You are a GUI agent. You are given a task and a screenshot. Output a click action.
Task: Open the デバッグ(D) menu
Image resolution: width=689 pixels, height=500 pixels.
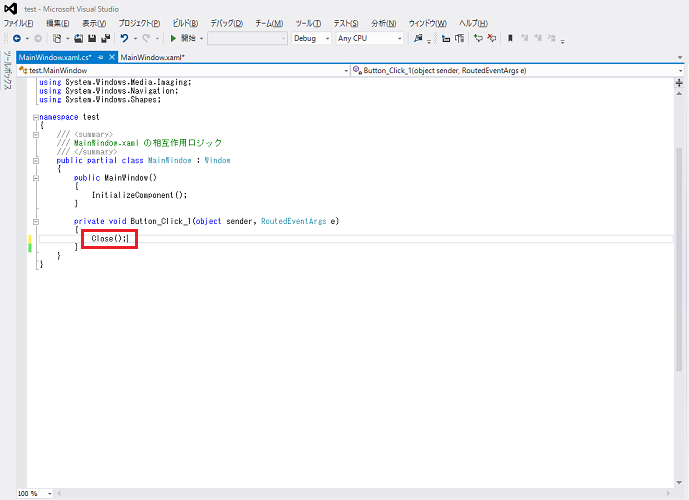point(226,23)
